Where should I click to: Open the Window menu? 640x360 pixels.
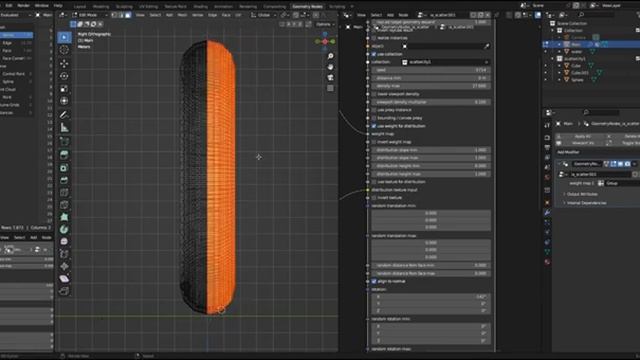[x=42, y=6]
